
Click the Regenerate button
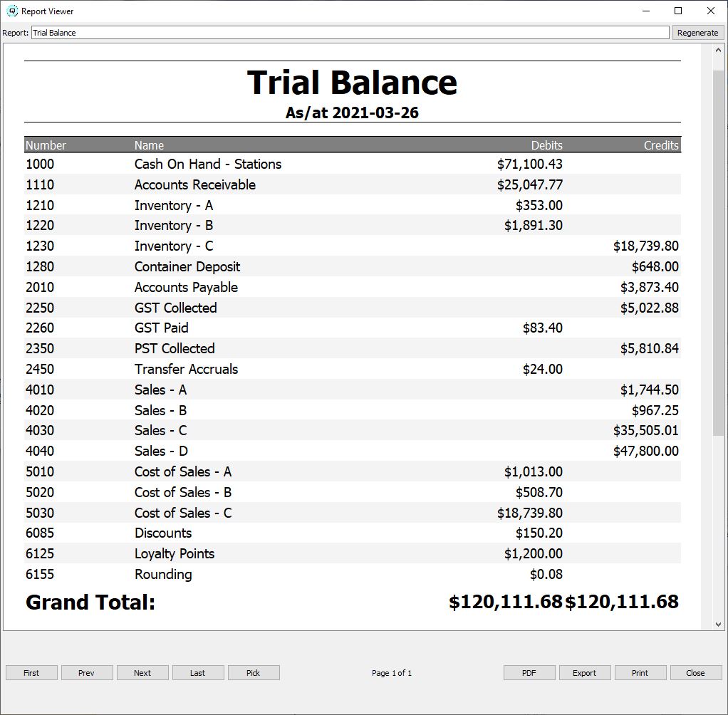click(x=697, y=33)
